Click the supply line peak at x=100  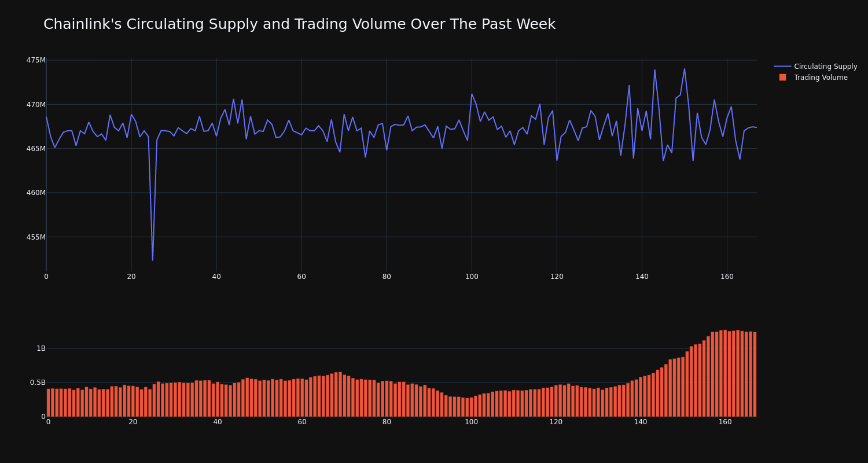click(472, 94)
